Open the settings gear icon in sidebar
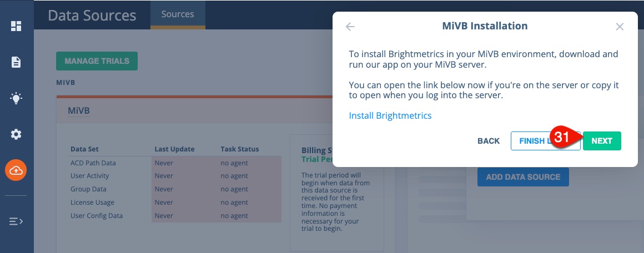 coord(16,134)
